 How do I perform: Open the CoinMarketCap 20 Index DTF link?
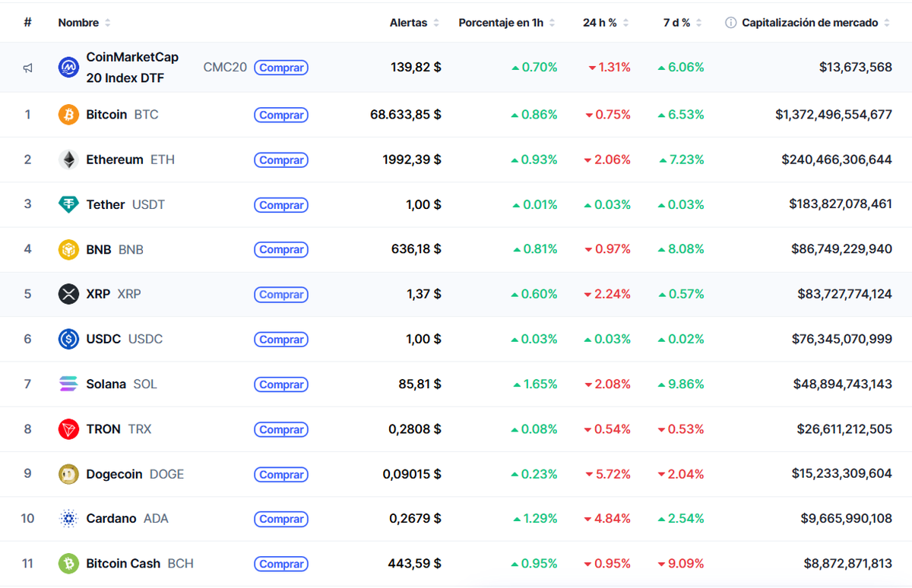[132, 68]
